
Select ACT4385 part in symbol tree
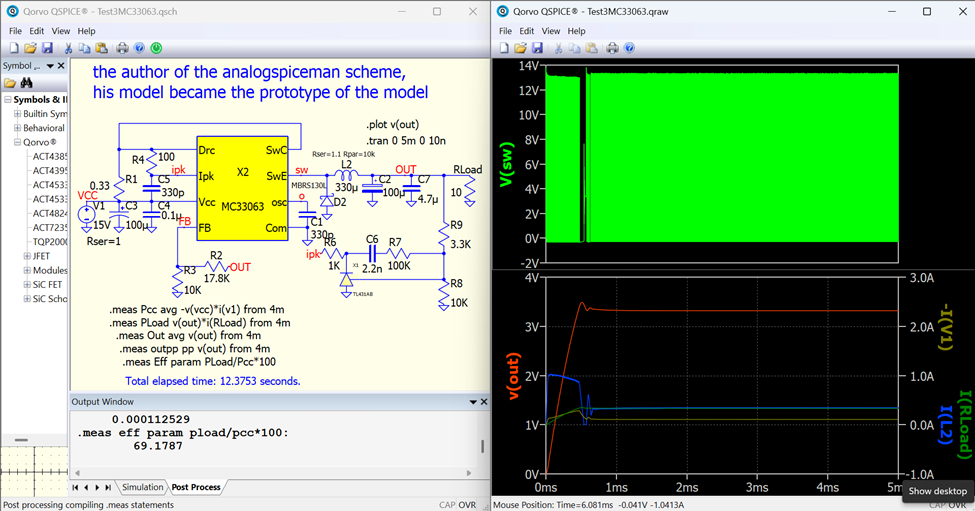coord(50,157)
